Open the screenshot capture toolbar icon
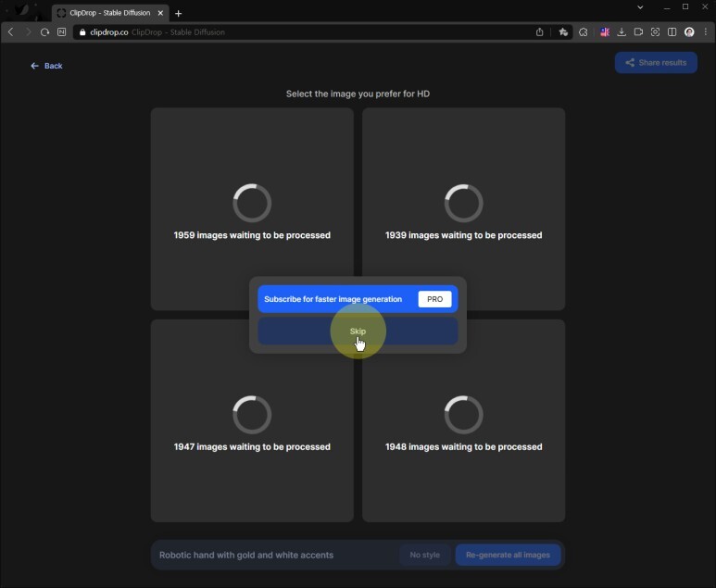The image size is (716, 588). [x=655, y=32]
